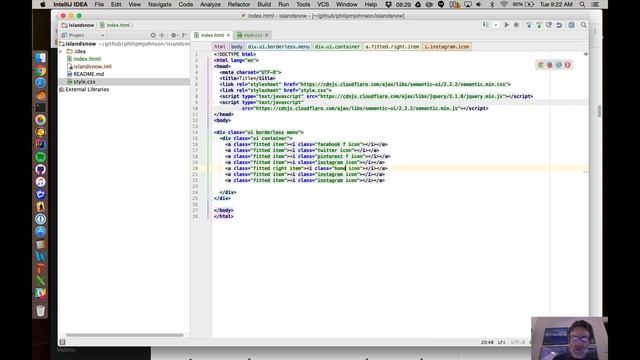Click the revert (undo arrow) toolbar icon
This screenshot has height=360, width=640.
[559, 25]
